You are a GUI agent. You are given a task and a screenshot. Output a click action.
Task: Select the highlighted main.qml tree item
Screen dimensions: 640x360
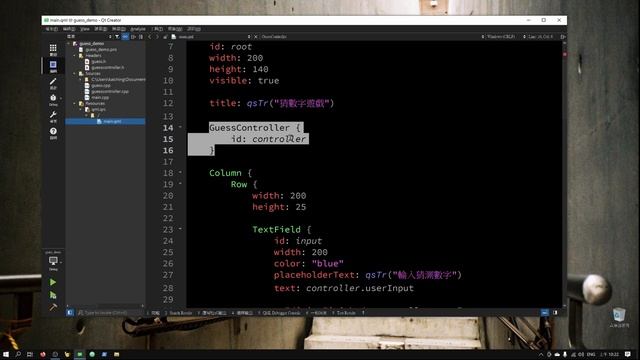tap(105, 121)
